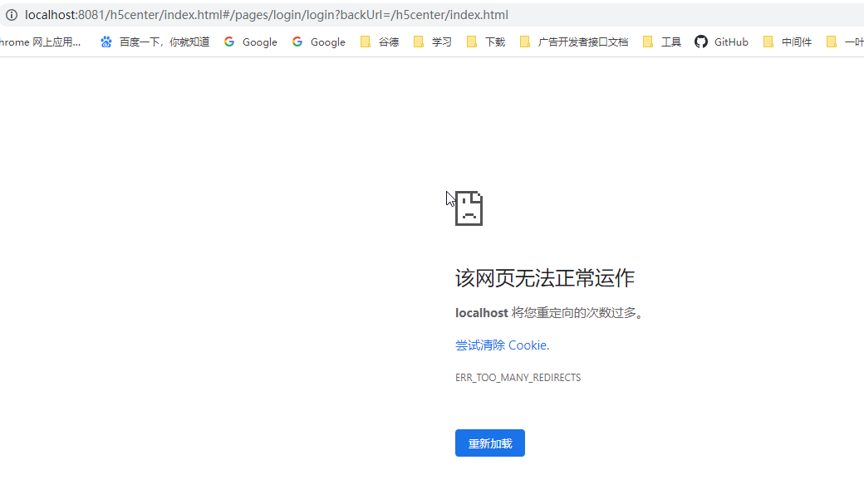This screenshot has width=864, height=504.
Task: Click the localhost URL in the address bar
Action: point(266,15)
